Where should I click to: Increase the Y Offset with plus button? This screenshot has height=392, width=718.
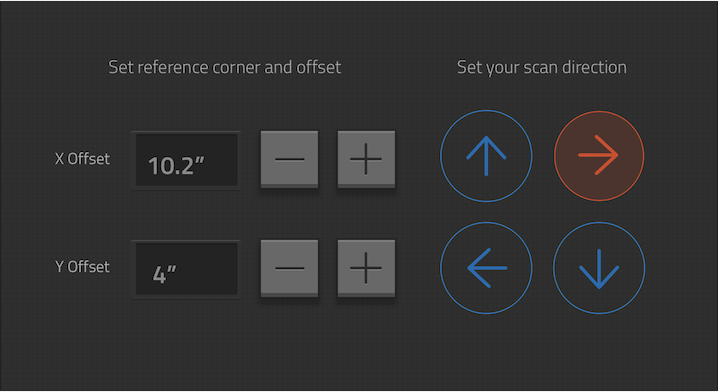366,268
